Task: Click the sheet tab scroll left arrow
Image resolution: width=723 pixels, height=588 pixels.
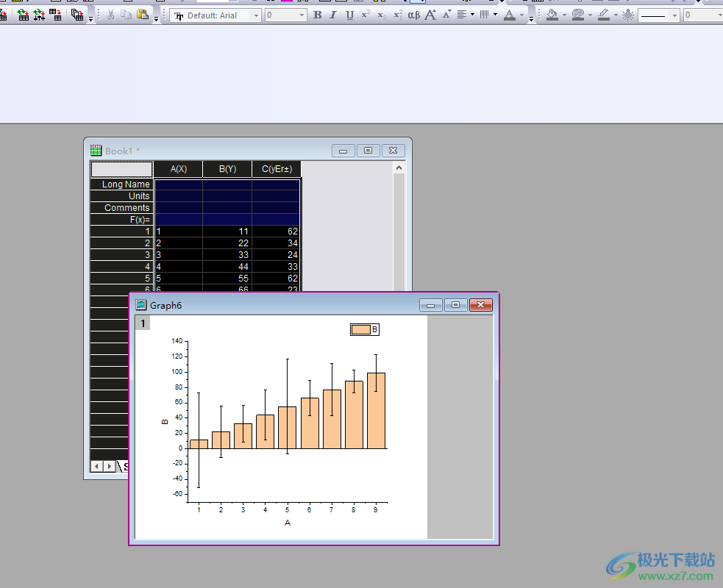Action: [96, 466]
